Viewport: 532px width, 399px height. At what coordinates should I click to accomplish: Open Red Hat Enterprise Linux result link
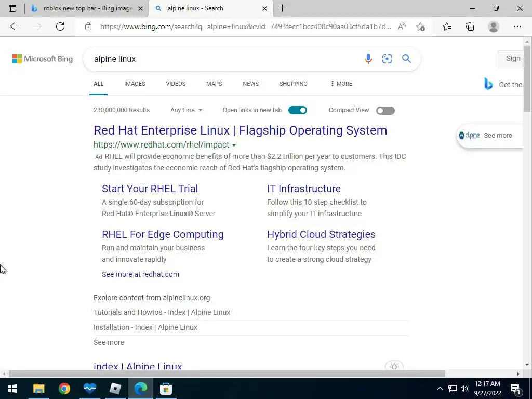click(x=240, y=130)
